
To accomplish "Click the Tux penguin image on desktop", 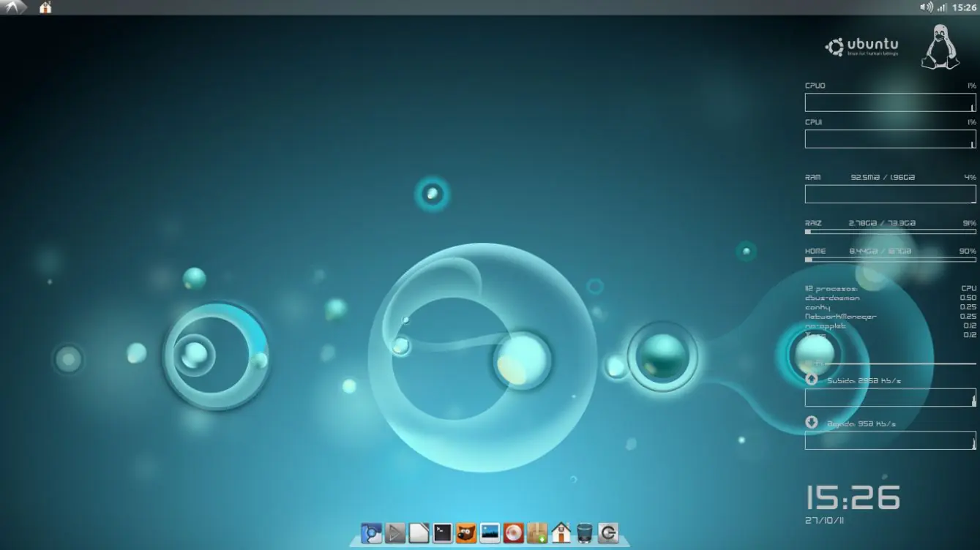I will click(x=940, y=48).
